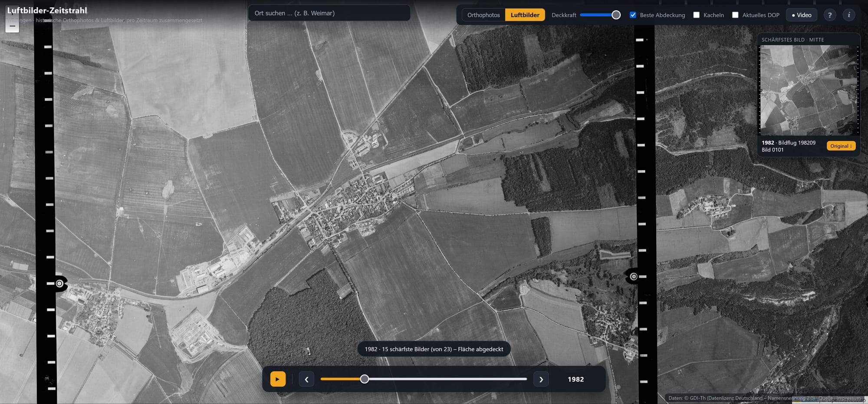This screenshot has width=868, height=404.
Task: Step to the previous year with left chevron
Action: pyautogui.click(x=306, y=379)
